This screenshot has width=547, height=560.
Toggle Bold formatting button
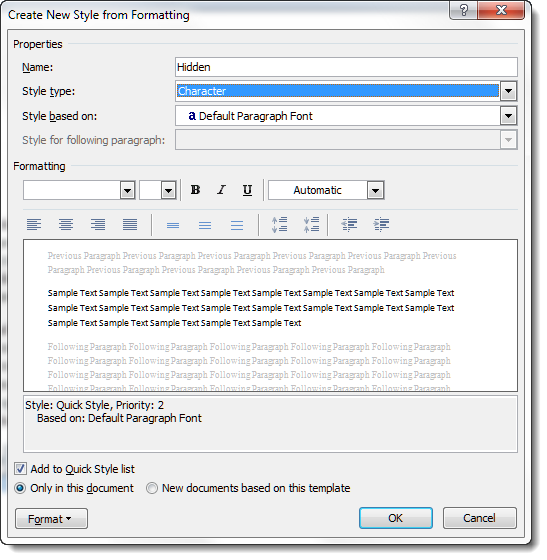195,190
